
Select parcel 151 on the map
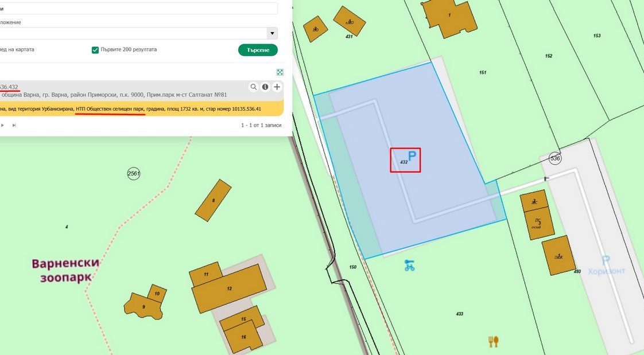click(x=482, y=73)
